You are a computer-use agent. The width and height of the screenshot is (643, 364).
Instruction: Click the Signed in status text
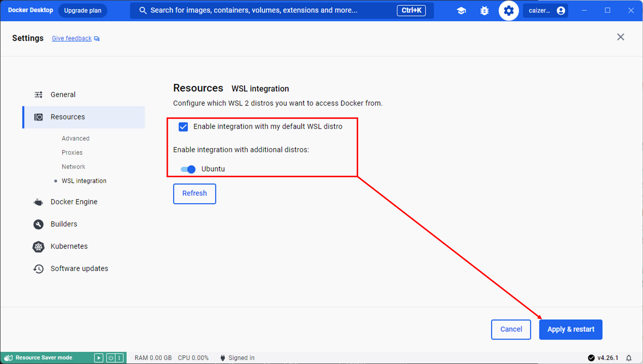coord(241,358)
